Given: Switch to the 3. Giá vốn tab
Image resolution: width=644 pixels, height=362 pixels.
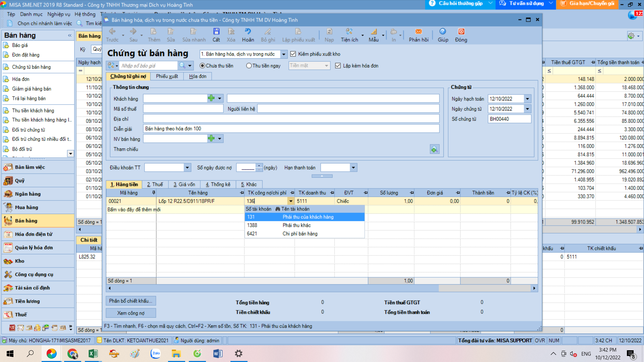Looking at the screenshot, I should click(x=184, y=184).
